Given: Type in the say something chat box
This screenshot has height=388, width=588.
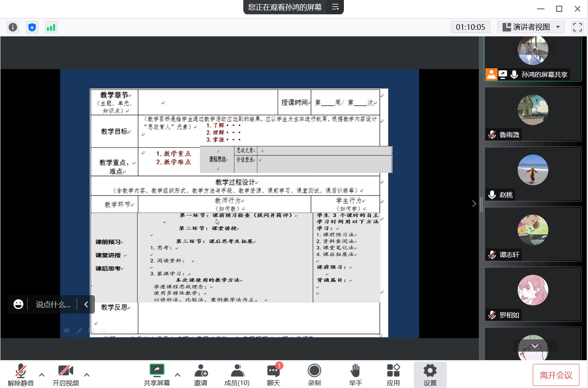Looking at the screenshot, I should tap(53, 305).
